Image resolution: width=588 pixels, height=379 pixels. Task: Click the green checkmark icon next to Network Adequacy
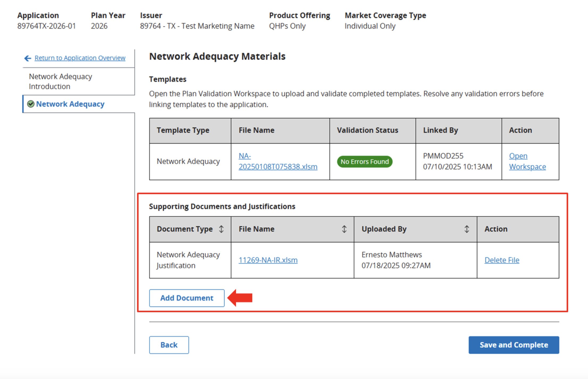coord(31,104)
